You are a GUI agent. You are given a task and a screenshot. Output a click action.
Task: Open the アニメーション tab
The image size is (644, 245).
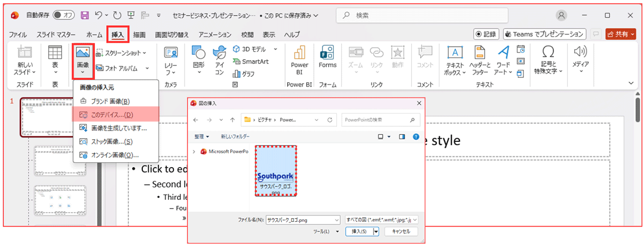[215, 34]
